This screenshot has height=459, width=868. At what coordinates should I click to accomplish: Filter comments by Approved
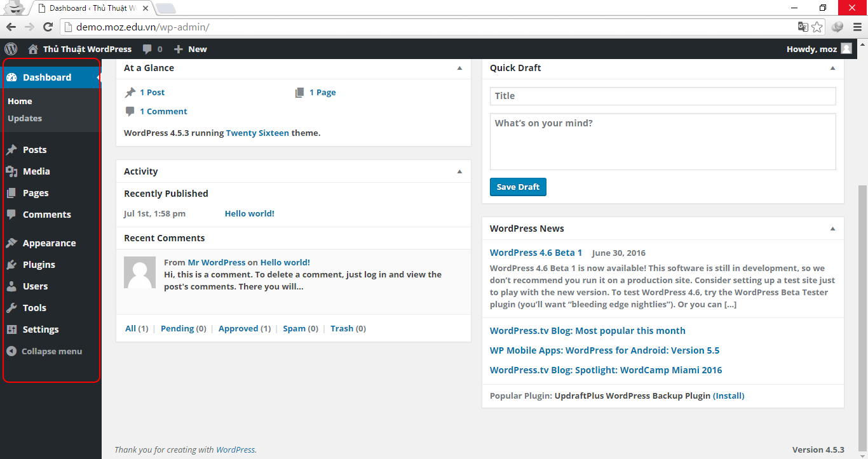coord(238,328)
